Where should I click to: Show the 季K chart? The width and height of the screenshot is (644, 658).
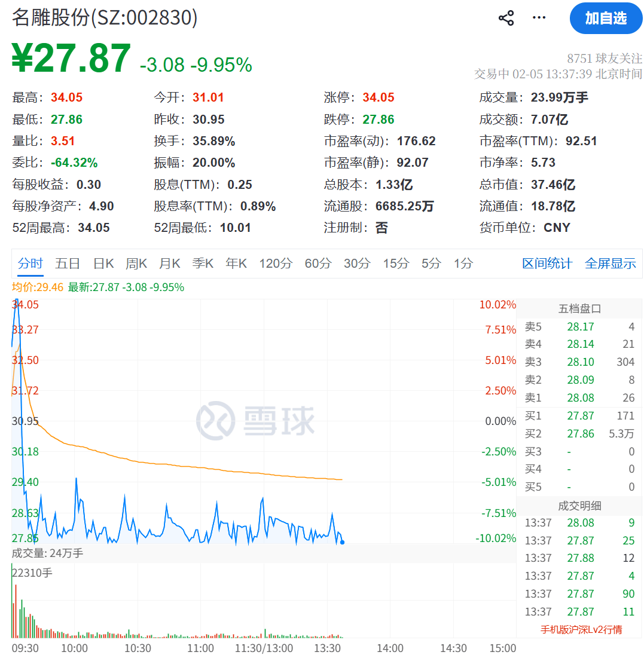(x=203, y=264)
